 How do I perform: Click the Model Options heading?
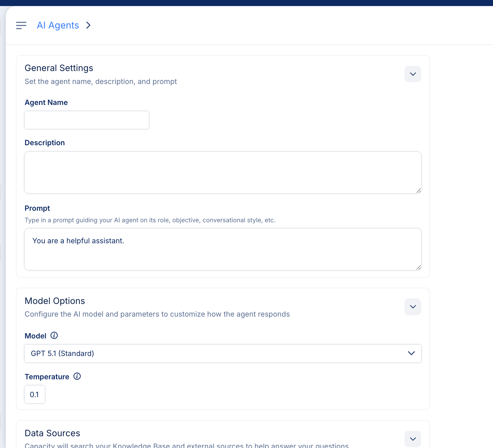click(55, 301)
